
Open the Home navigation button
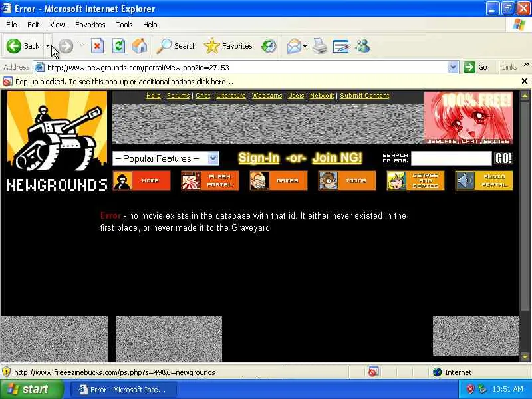click(142, 180)
